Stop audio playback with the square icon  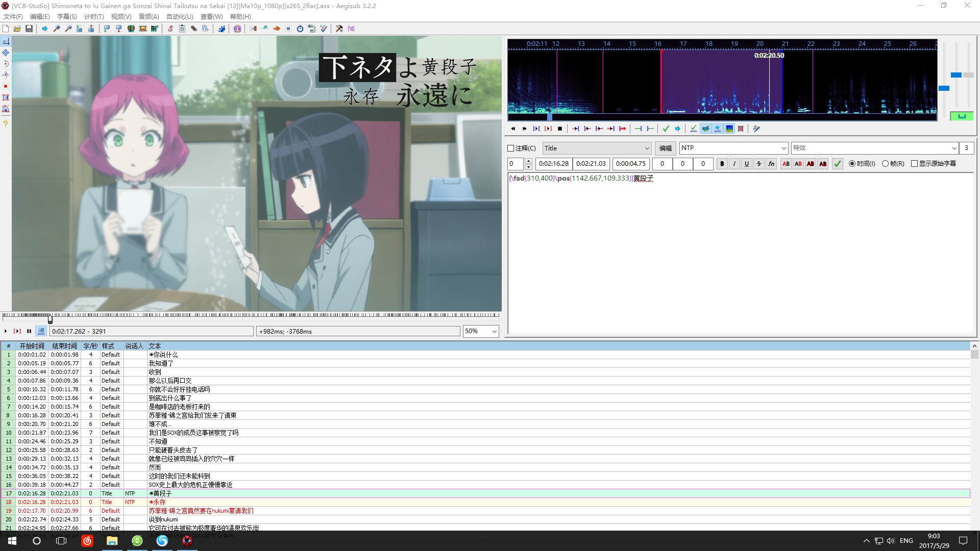click(560, 129)
